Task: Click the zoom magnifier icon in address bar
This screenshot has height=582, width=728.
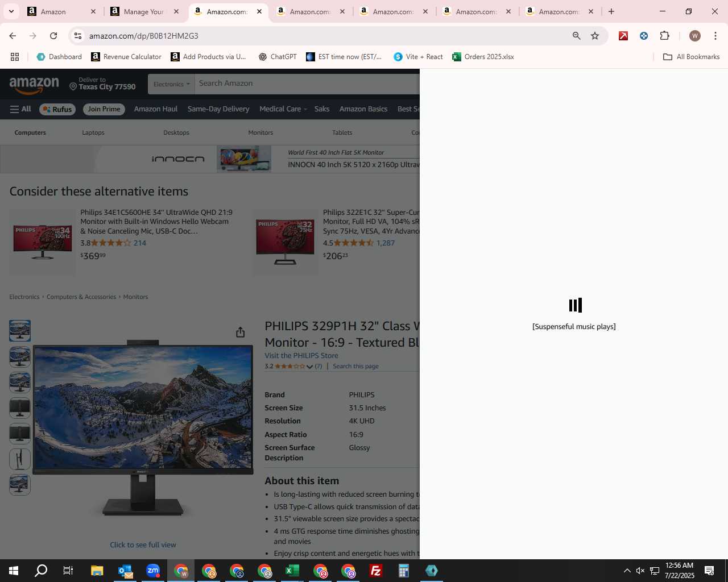Action: click(576, 36)
